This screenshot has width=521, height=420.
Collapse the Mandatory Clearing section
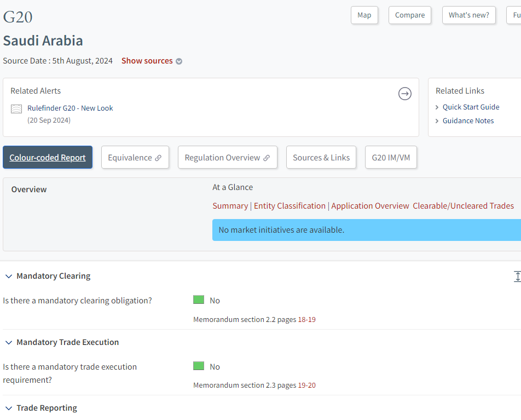point(9,276)
